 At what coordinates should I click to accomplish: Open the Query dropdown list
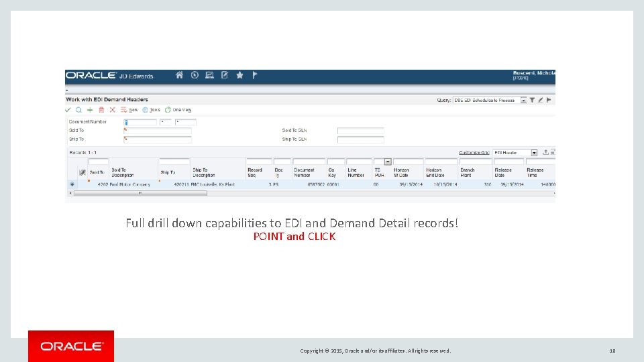[523, 100]
